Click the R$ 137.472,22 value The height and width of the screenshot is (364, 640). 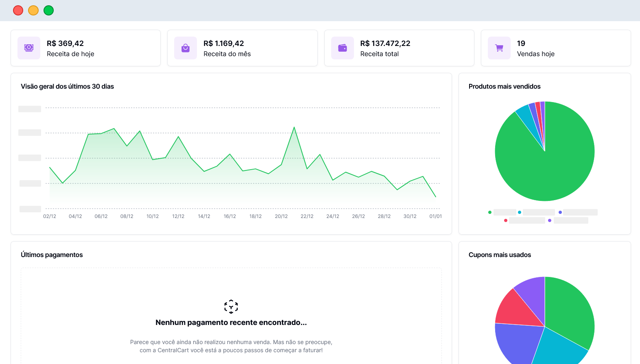(x=385, y=44)
